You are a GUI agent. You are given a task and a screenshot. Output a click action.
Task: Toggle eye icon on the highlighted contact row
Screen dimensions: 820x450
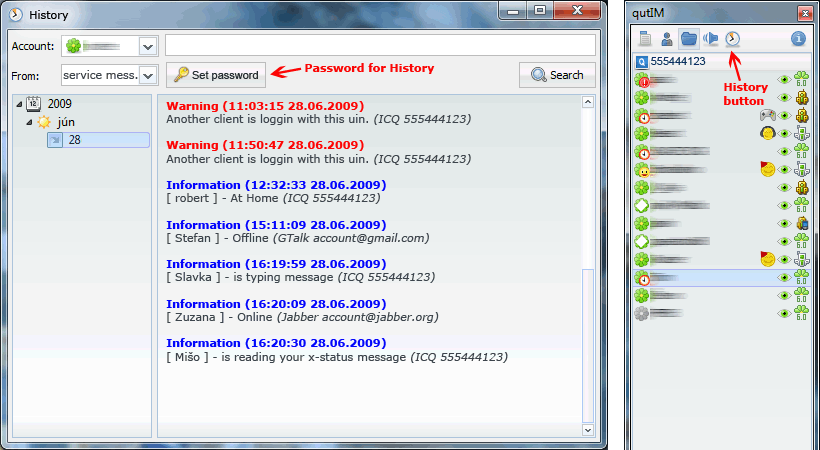[785, 278]
